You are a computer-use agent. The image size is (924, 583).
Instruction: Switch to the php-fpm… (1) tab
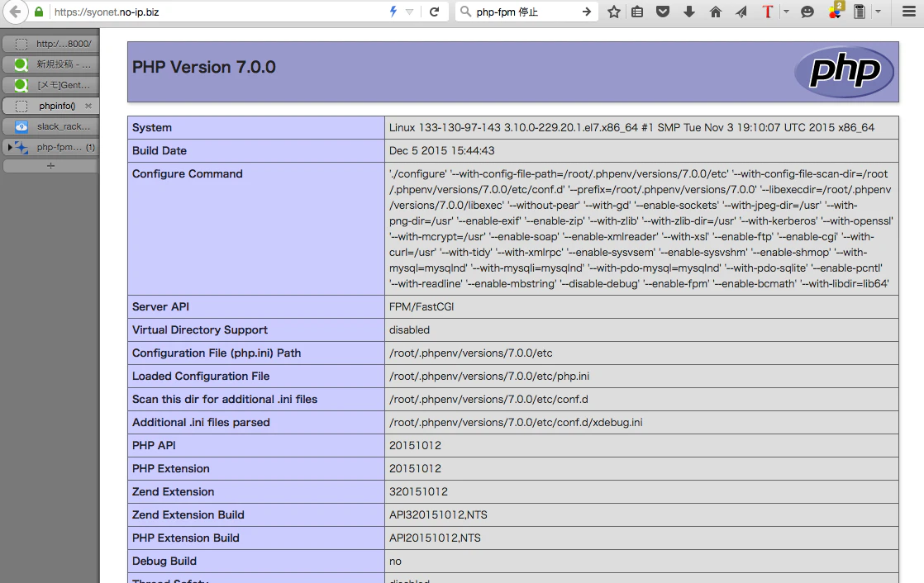pos(50,147)
